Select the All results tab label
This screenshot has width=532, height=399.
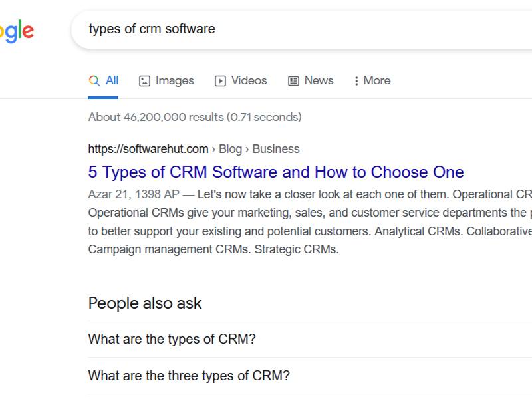tap(112, 80)
